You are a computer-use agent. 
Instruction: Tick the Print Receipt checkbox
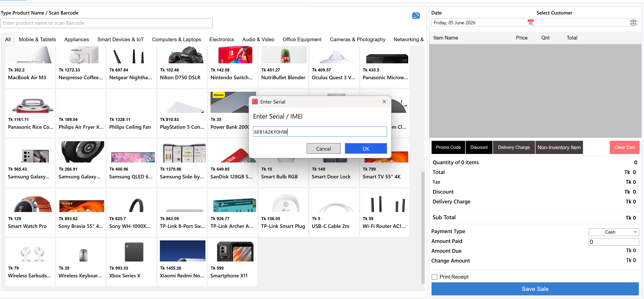(434, 277)
